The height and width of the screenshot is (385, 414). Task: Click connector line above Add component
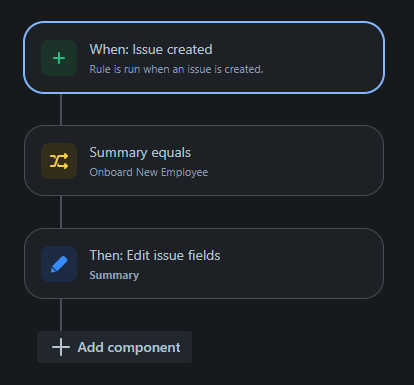[61, 315]
